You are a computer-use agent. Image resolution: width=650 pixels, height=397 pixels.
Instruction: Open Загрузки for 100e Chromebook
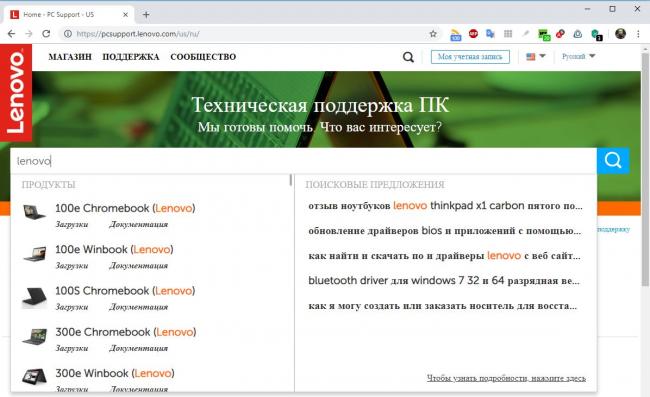coord(72,225)
